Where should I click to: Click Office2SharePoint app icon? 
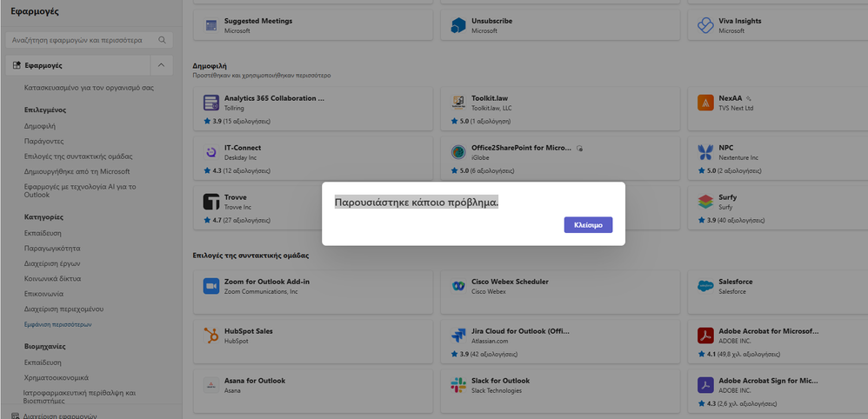pos(458,151)
